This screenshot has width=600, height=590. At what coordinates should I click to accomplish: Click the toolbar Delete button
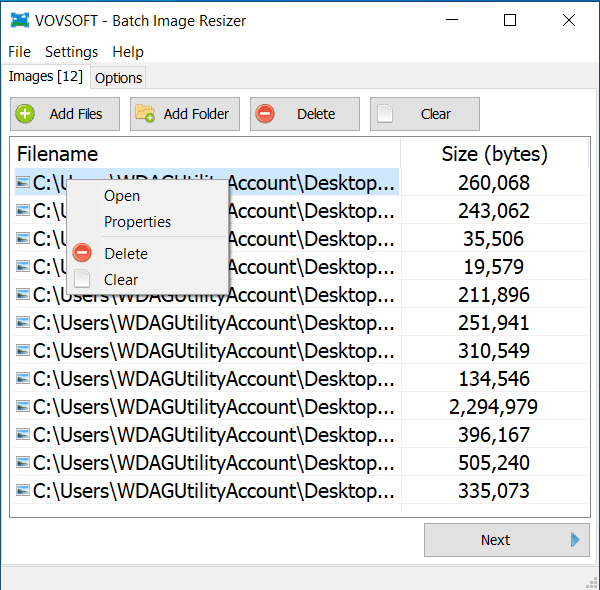tap(305, 114)
